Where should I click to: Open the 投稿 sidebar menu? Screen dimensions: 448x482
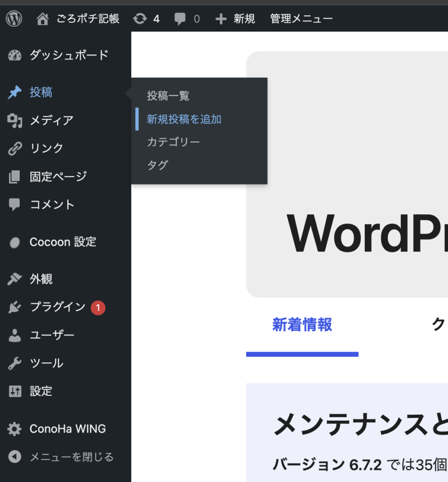[x=41, y=92]
